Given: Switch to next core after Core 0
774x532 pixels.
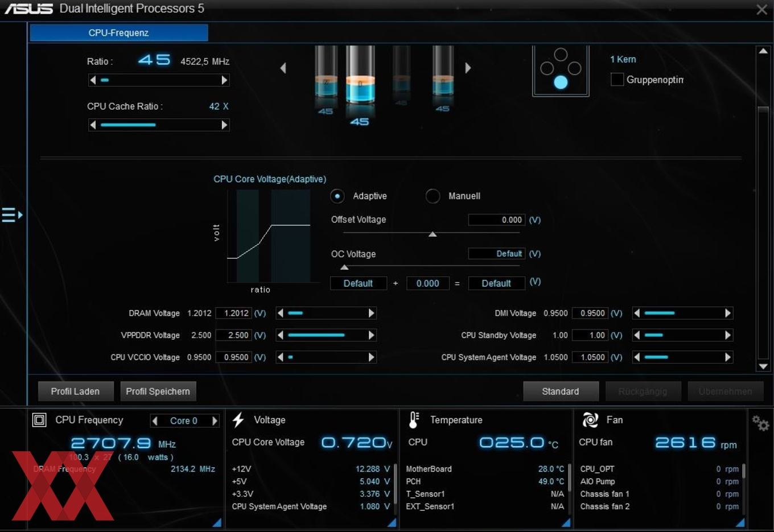Looking at the screenshot, I should point(215,420).
